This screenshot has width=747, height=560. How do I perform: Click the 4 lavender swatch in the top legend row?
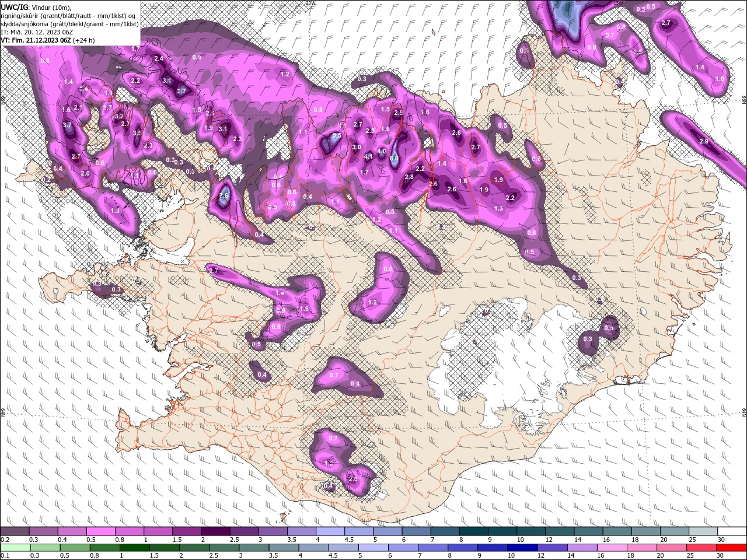point(331,531)
